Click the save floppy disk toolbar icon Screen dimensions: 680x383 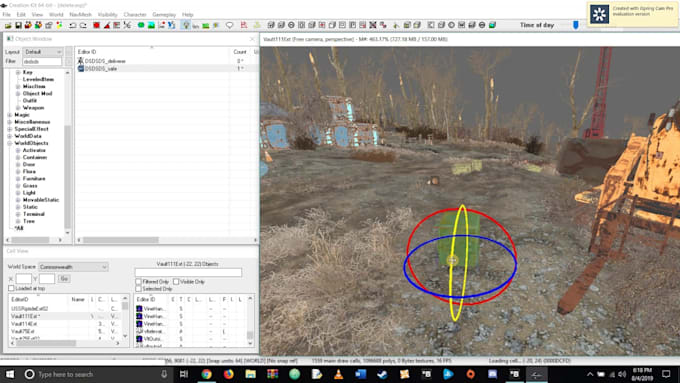[18, 25]
